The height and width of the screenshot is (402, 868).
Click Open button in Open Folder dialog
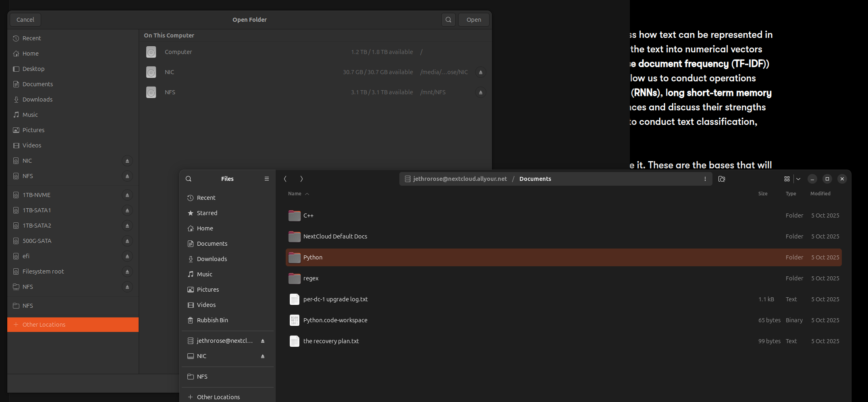[x=473, y=20]
